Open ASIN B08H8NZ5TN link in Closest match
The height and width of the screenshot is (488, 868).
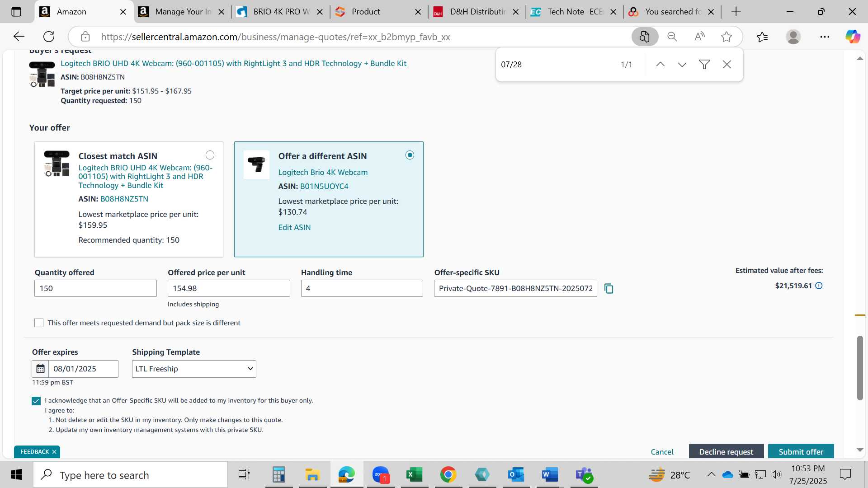[x=124, y=199]
